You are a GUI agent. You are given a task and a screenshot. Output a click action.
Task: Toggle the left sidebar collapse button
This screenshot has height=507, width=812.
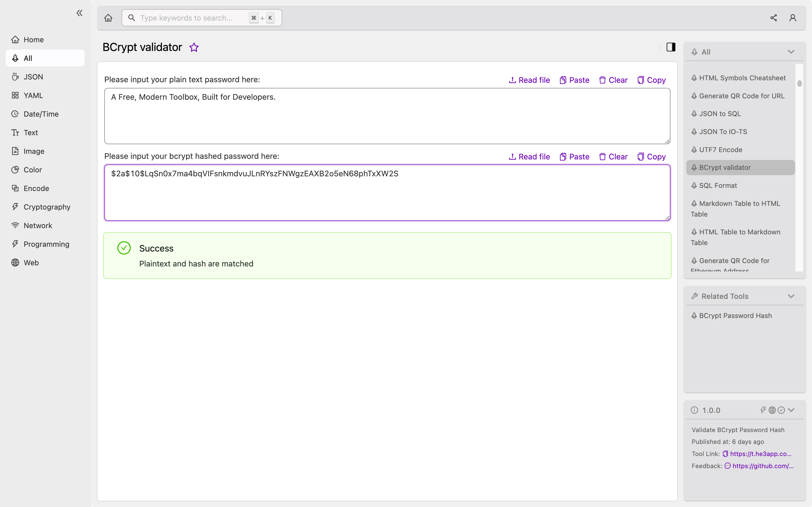pyautogui.click(x=80, y=13)
